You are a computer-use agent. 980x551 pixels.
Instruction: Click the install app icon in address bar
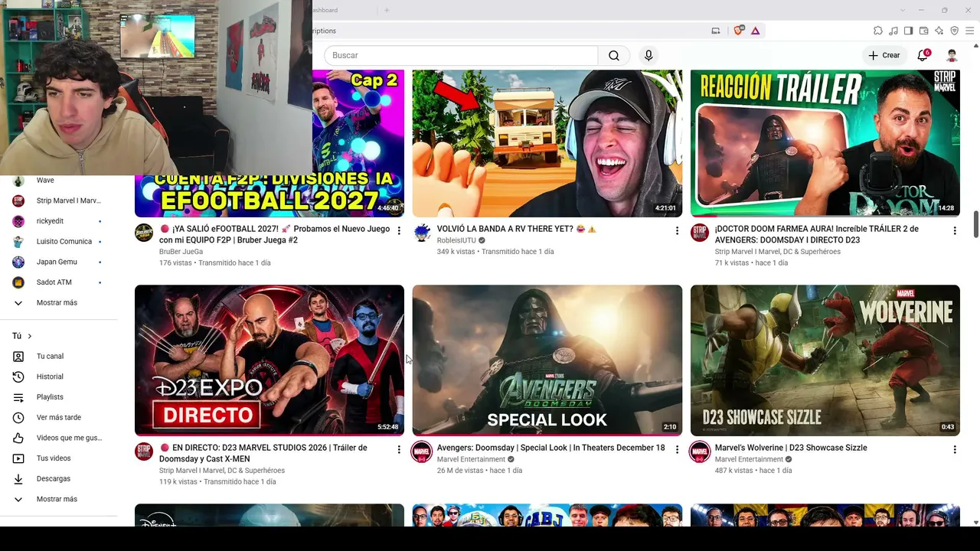[716, 31]
